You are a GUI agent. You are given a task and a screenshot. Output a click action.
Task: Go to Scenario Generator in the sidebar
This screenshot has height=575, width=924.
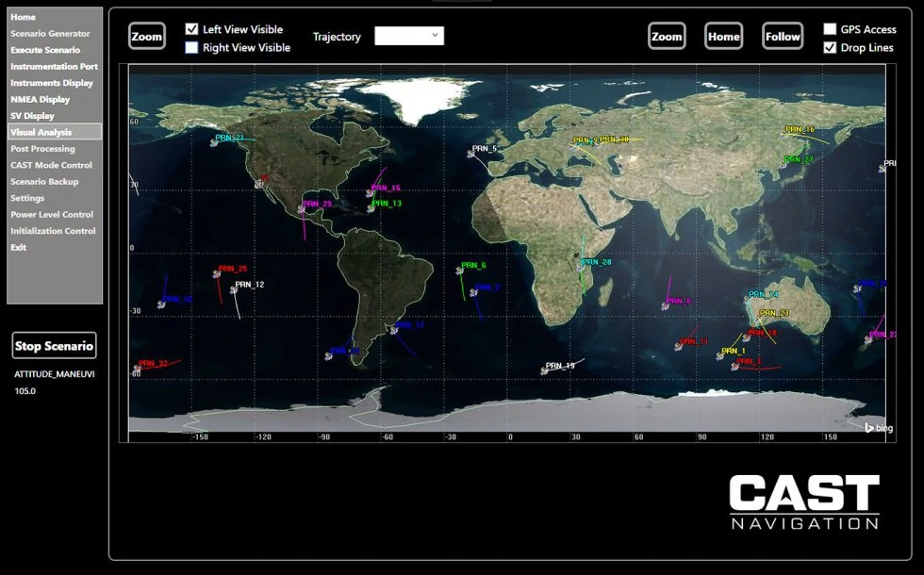click(x=50, y=34)
